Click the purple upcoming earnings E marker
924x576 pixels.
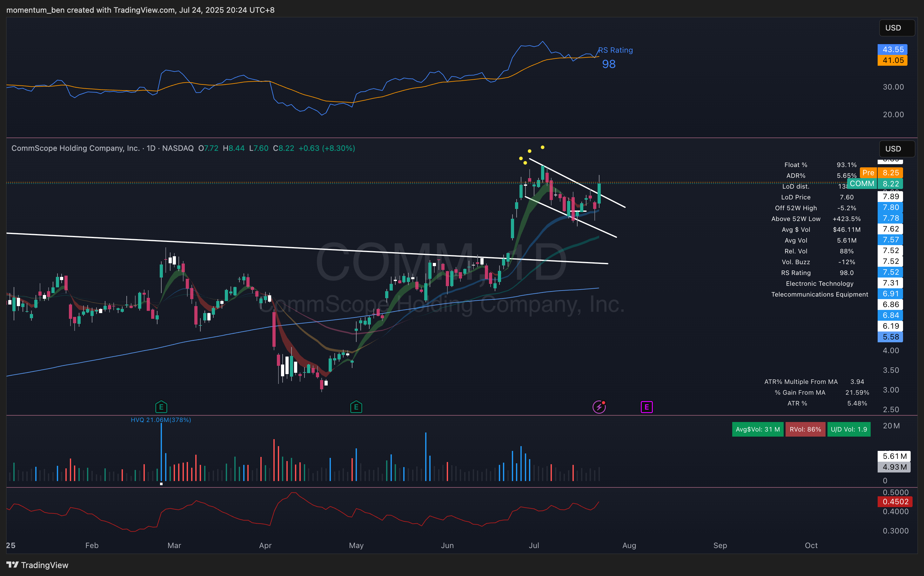coord(646,407)
